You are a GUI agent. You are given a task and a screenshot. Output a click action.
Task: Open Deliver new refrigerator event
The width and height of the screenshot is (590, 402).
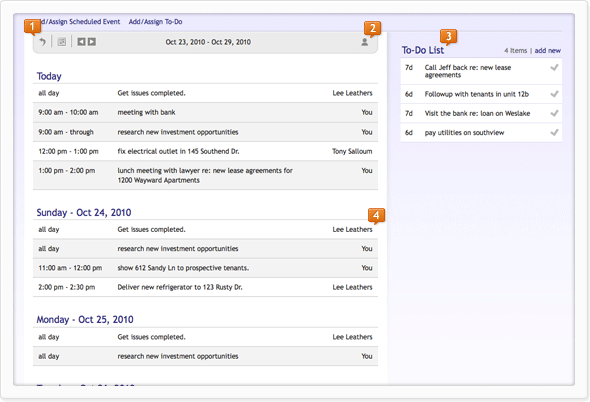(205, 287)
